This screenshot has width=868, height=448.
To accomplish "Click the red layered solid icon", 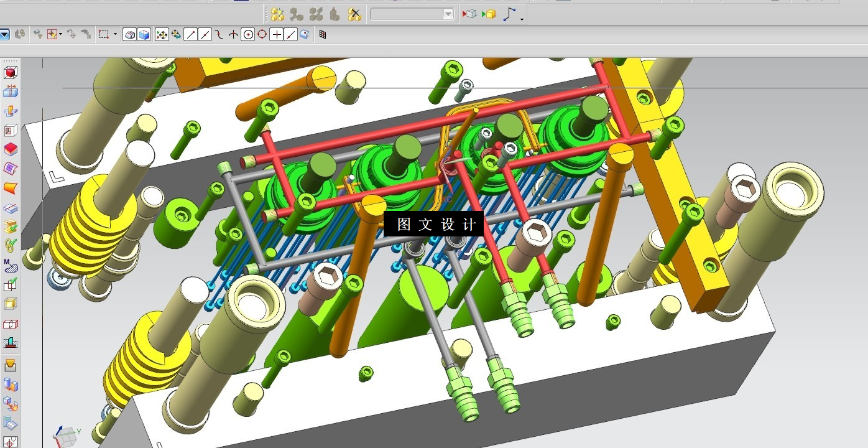I will (11, 149).
